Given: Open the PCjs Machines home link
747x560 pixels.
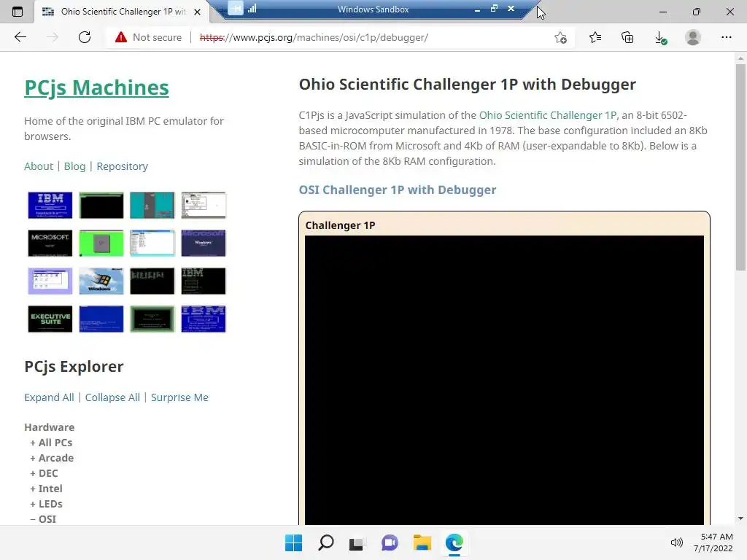Looking at the screenshot, I should click(96, 87).
